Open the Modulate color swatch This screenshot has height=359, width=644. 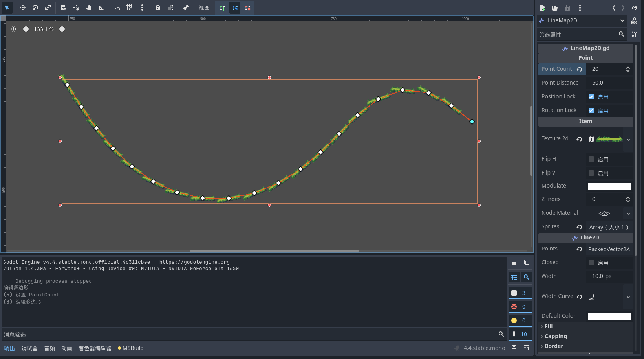(x=609, y=186)
